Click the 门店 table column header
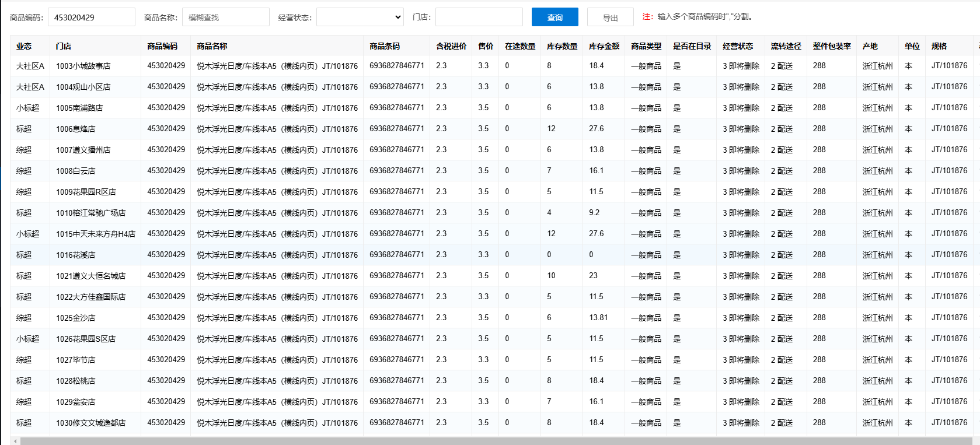The width and height of the screenshot is (980, 445). pos(64,46)
